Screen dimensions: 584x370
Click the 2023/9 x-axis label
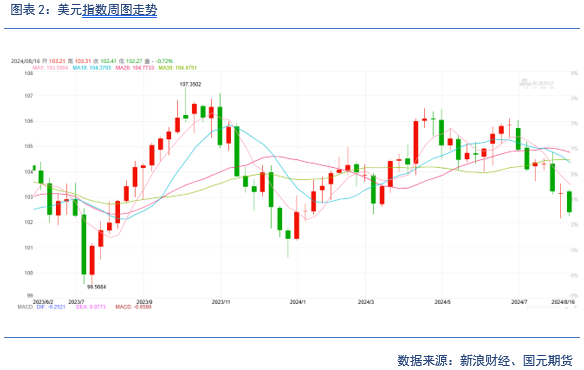(144, 302)
